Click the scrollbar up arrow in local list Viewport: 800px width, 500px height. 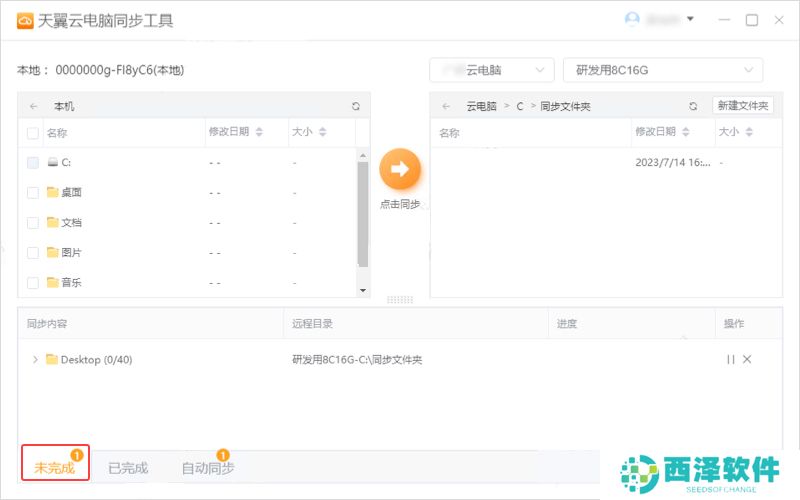[x=363, y=155]
